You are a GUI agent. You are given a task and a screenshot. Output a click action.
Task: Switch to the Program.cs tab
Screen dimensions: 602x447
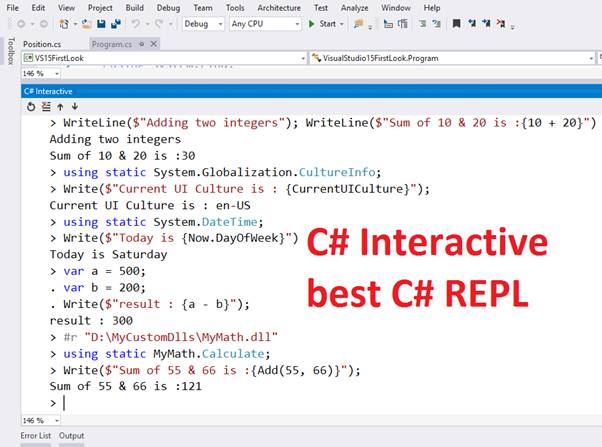pos(112,44)
